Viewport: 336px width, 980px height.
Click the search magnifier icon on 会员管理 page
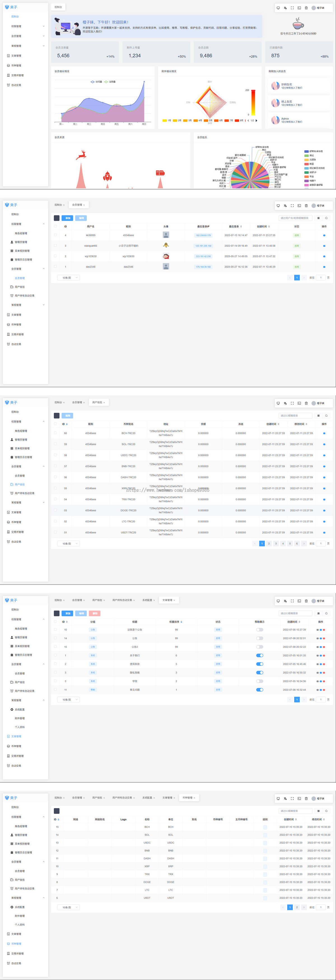coord(326,218)
